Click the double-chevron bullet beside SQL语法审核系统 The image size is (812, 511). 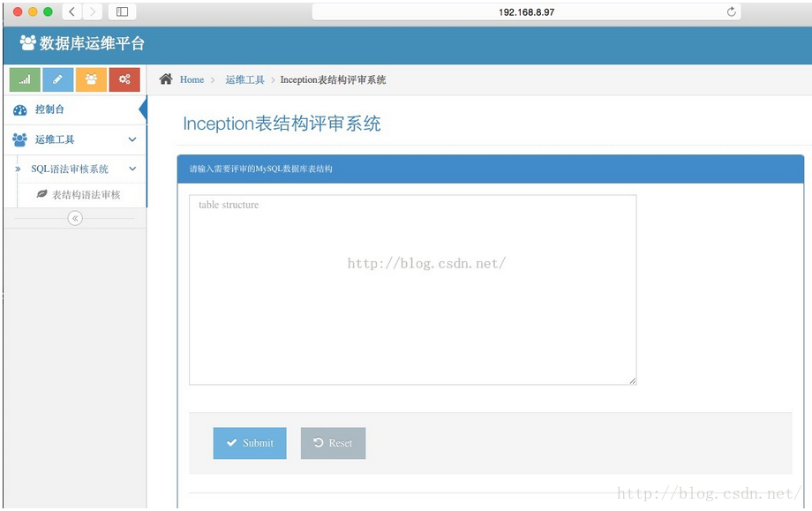pyautogui.click(x=19, y=169)
